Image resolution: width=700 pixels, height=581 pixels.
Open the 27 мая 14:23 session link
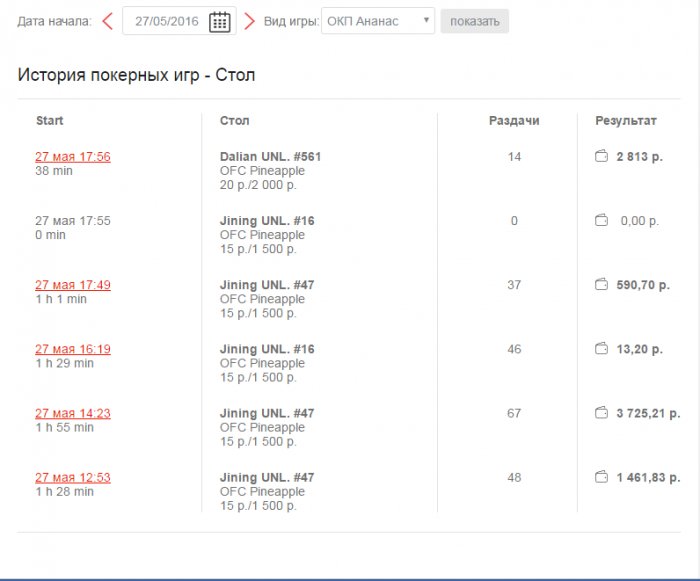pyautogui.click(x=73, y=413)
